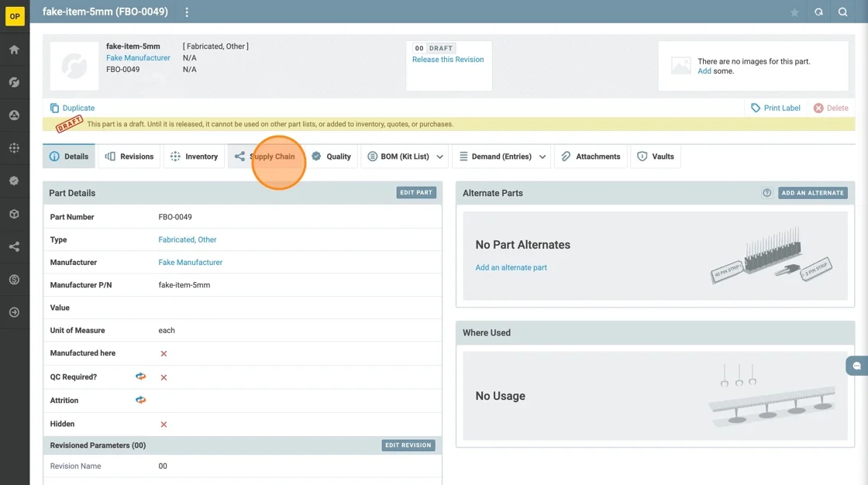
Task: Toggle the Manufactured here red X
Action: [164, 353]
